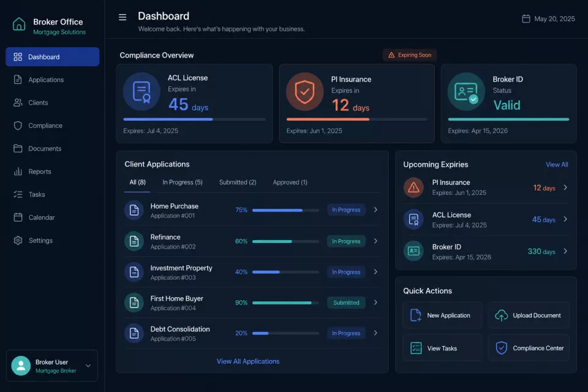
Task: Open Tasks in the sidebar
Action: [x=53, y=194]
